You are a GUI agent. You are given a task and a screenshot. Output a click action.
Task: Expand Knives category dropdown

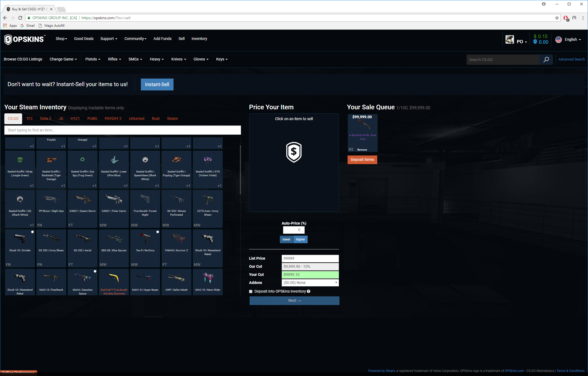[x=179, y=59]
